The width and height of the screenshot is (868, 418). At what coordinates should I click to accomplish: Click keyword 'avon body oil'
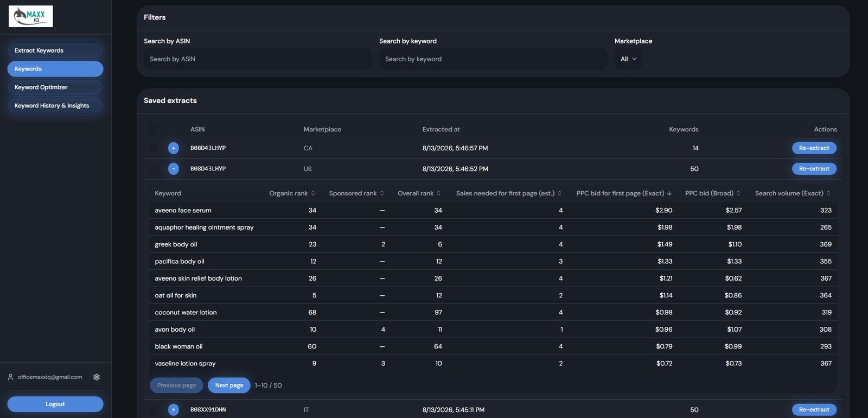[x=175, y=330]
